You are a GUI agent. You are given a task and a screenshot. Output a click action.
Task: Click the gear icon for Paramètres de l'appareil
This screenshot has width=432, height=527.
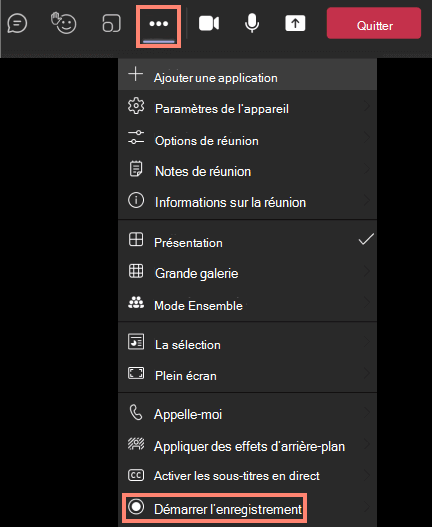(x=136, y=106)
